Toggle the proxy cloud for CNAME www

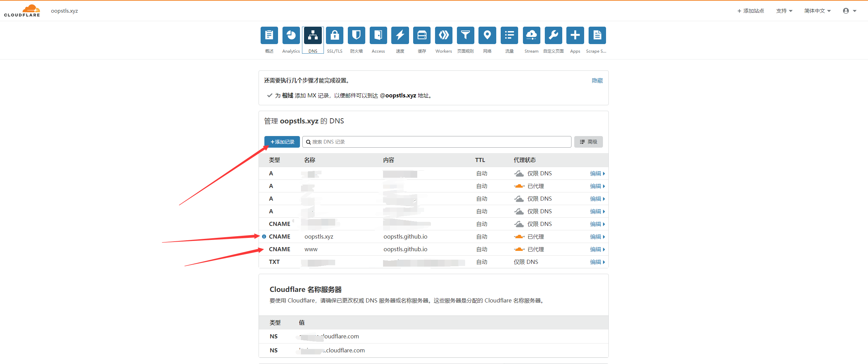[519, 250]
